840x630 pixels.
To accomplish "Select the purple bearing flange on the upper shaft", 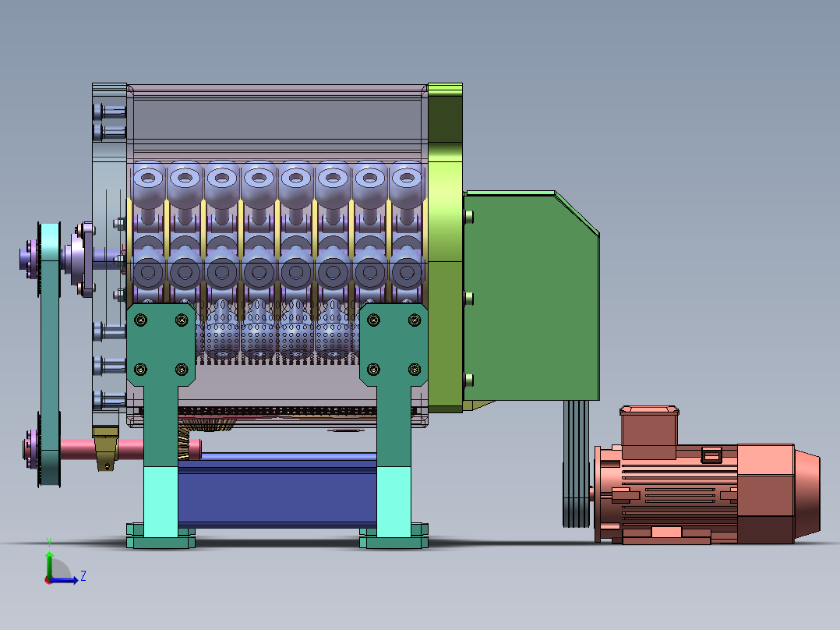I will 80,259.
